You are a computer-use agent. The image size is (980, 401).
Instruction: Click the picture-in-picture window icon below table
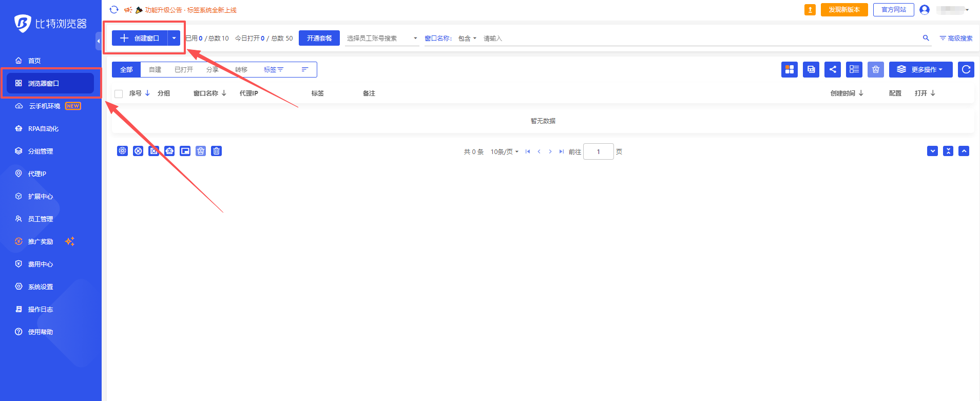pos(185,151)
